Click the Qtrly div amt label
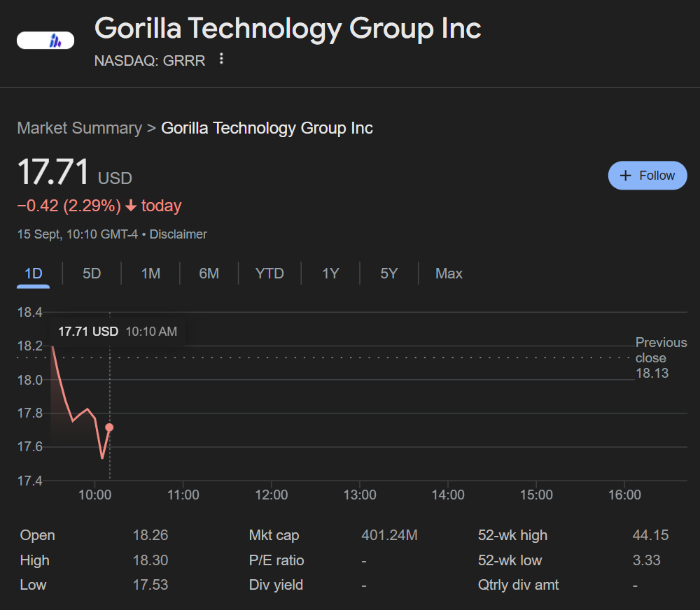Viewport: 700px width, 610px height. (518, 585)
